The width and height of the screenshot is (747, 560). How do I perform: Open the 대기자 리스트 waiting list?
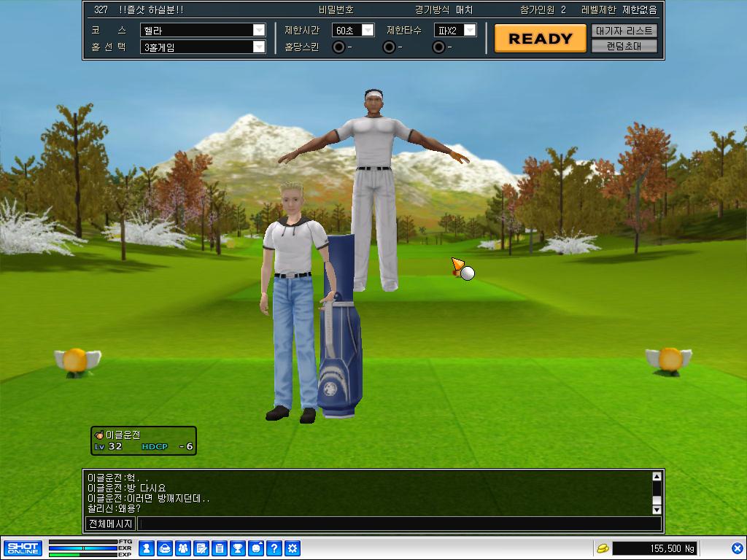click(624, 31)
